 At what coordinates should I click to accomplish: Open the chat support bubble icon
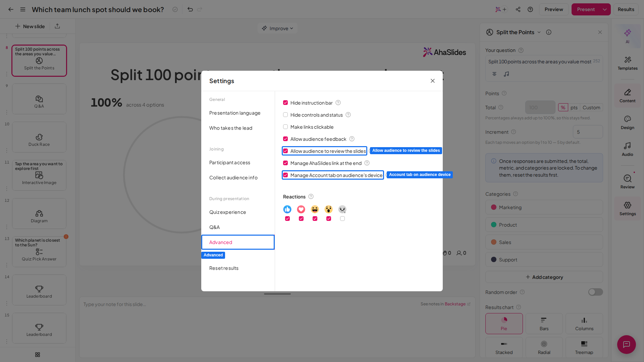click(x=626, y=344)
